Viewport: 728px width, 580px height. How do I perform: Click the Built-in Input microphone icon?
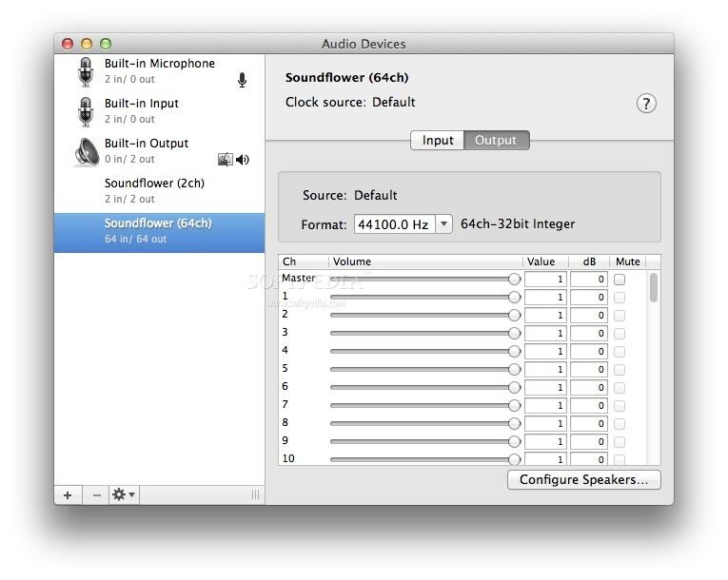coord(86,111)
